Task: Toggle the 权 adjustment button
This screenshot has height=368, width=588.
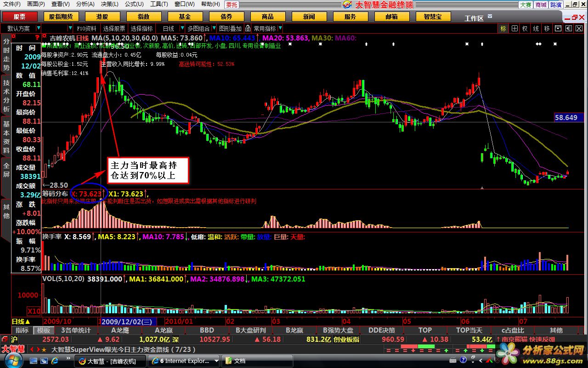Action: tap(525, 29)
